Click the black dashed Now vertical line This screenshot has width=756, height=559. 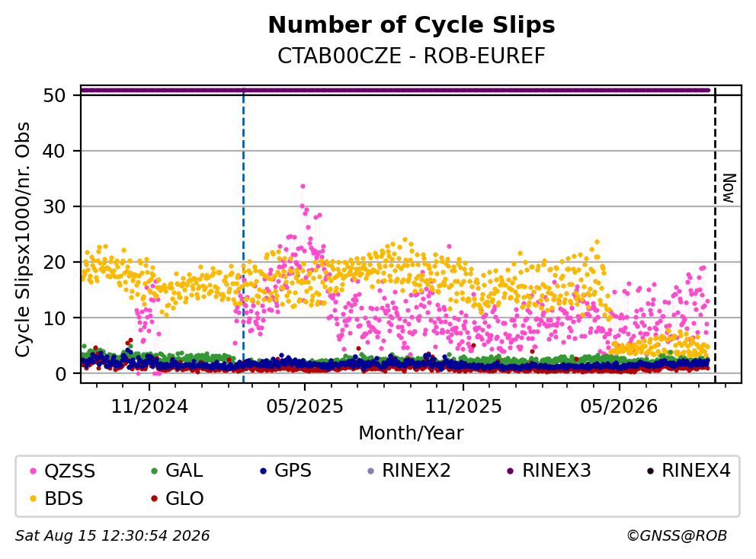coord(715,235)
